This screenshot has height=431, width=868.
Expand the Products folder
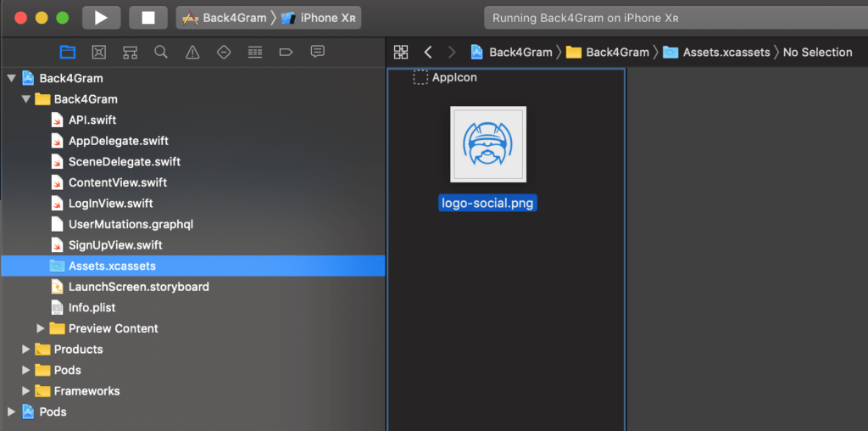[x=26, y=349]
